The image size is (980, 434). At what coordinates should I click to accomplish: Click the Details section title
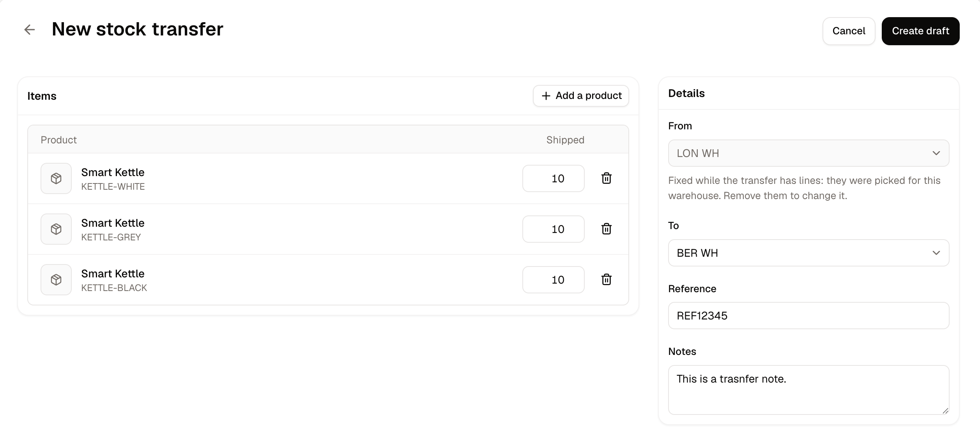coord(686,94)
